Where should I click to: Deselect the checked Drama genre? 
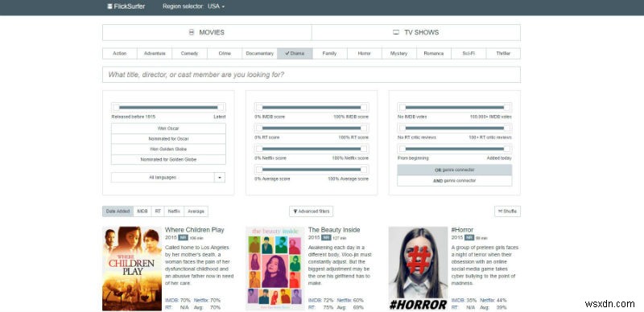(x=295, y=53)
